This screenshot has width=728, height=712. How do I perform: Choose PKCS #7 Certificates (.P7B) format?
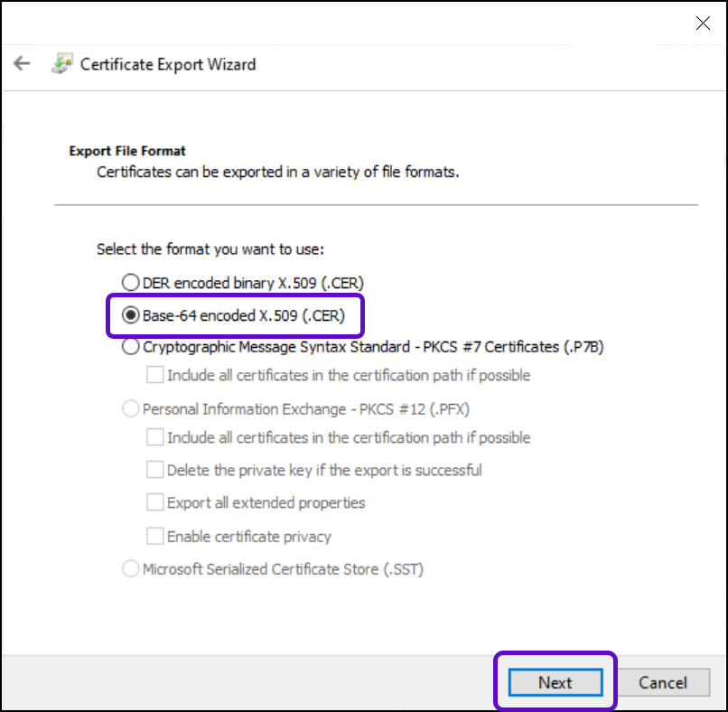131,347
